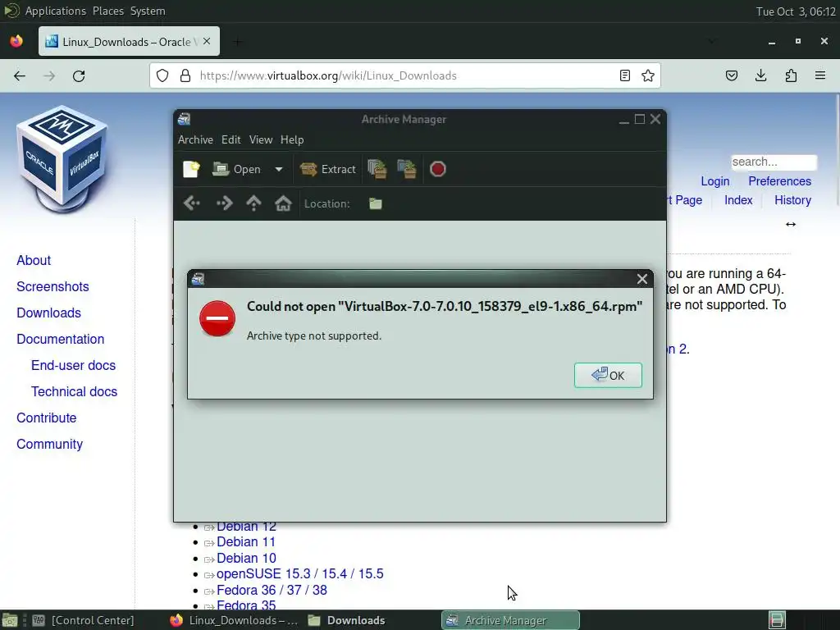Screen dimensions: 840x630
Task: Click the Downloads sidebar link
Action: click(x=48, y=313)
